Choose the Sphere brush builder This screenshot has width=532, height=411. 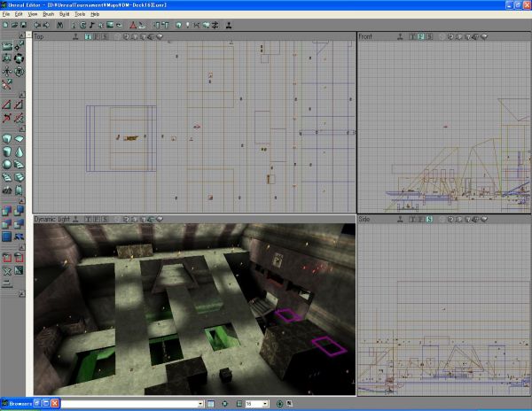7,165
